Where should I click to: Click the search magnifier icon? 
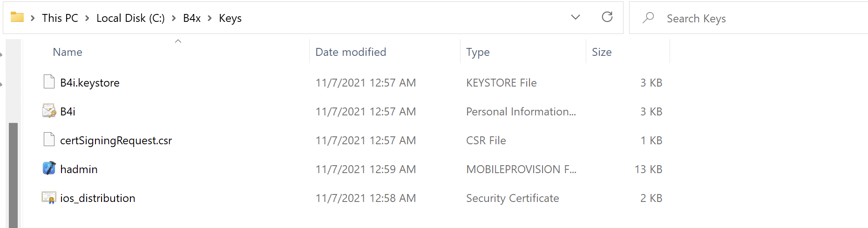click(x=648, y=18)
